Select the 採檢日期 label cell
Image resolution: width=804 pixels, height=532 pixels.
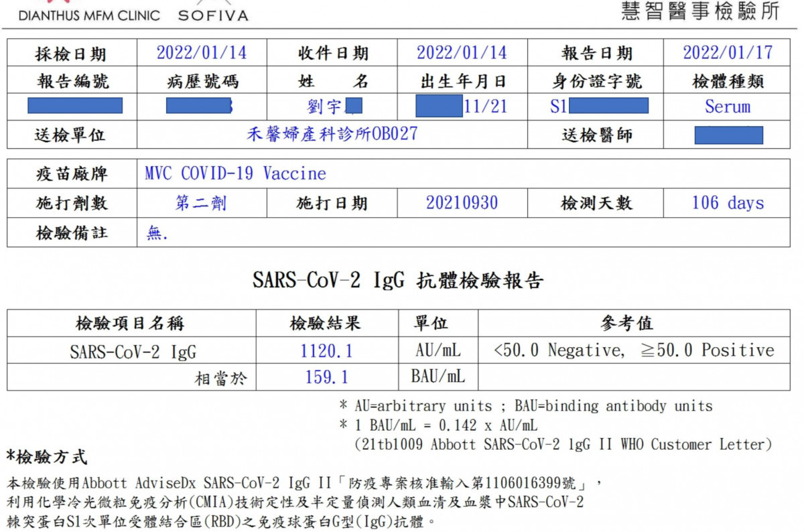[71, 54]
